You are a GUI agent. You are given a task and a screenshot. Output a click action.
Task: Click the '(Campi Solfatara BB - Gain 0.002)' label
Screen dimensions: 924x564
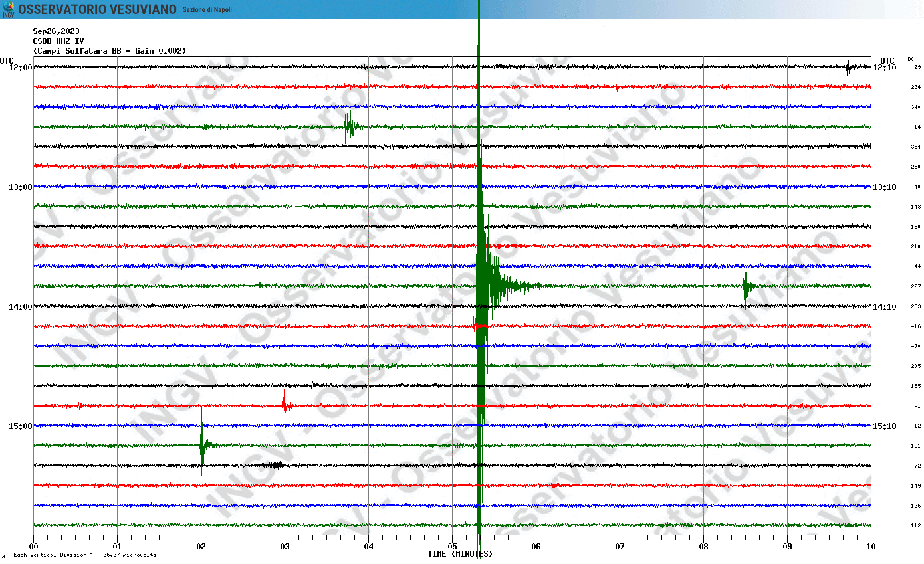pyautogui.click(x=110, y=51)
